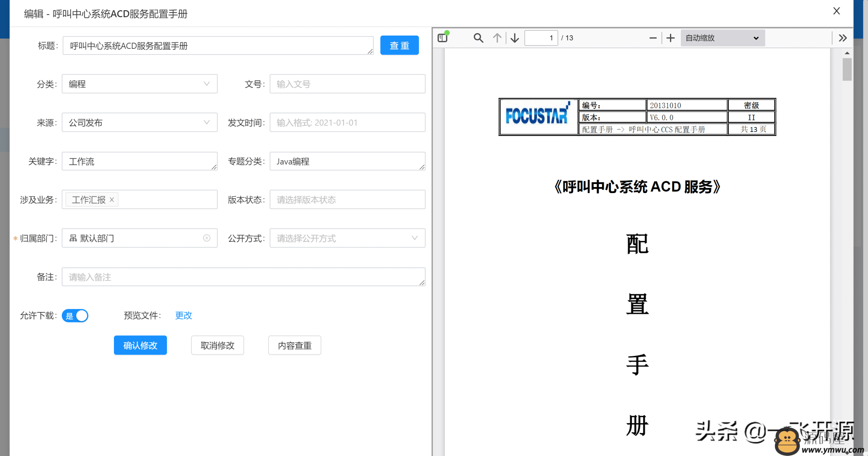Toggle the PDF viewer sidebar
This screenshot has height=456, width=868.
tap(442, 38)
